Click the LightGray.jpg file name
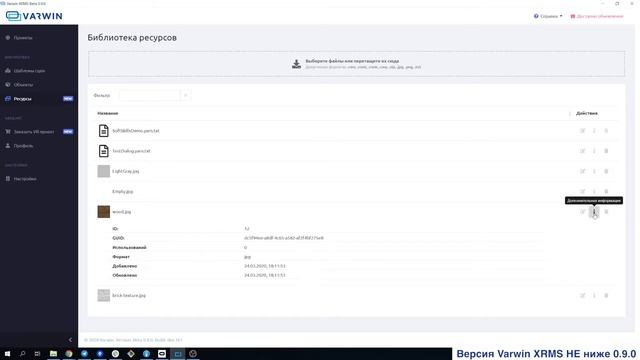 click(125, 171)
